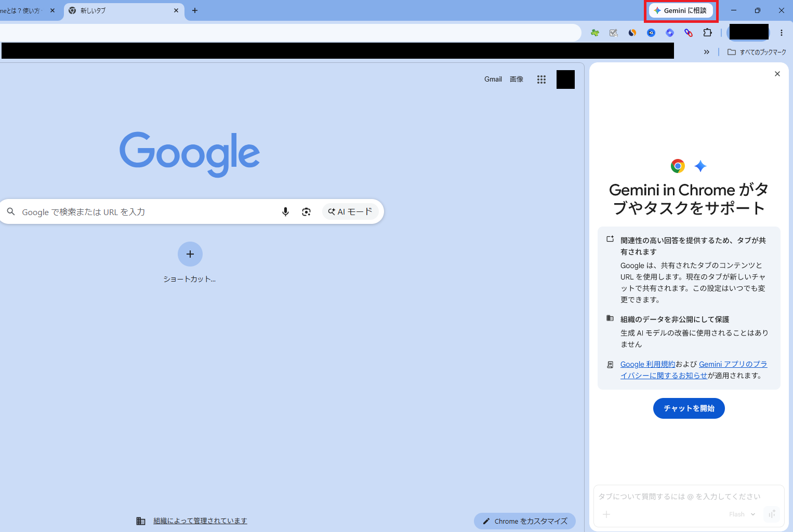Click the Google logo

point(190,154)
